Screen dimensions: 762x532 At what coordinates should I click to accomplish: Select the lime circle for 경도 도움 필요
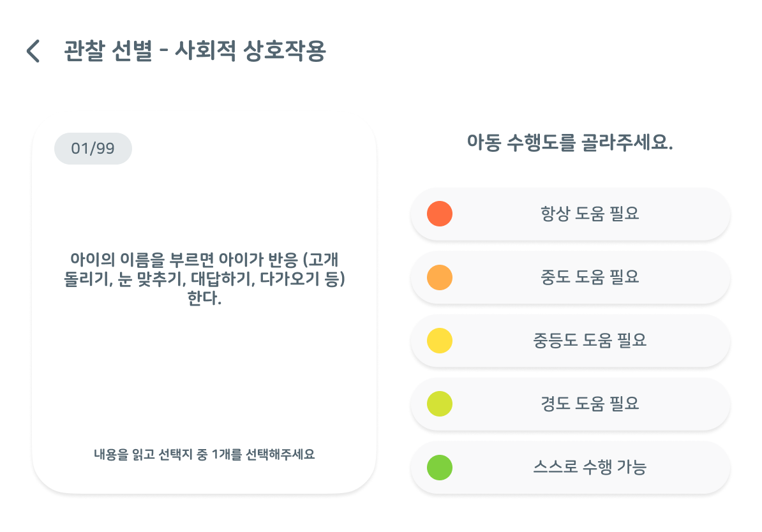click(439, 404)
